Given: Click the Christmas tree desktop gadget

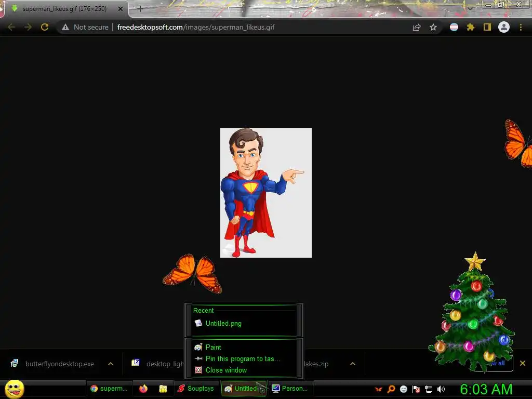Looking at the screenshot, I should coord(472,312).
